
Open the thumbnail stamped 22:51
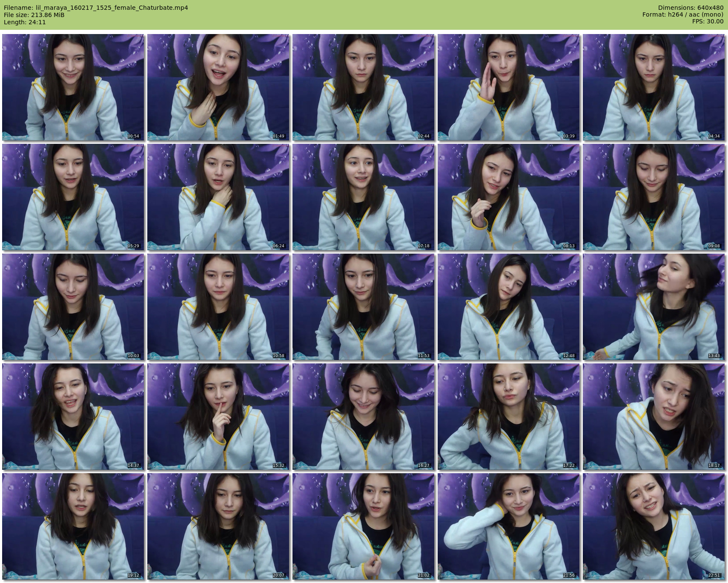(653, 526)
